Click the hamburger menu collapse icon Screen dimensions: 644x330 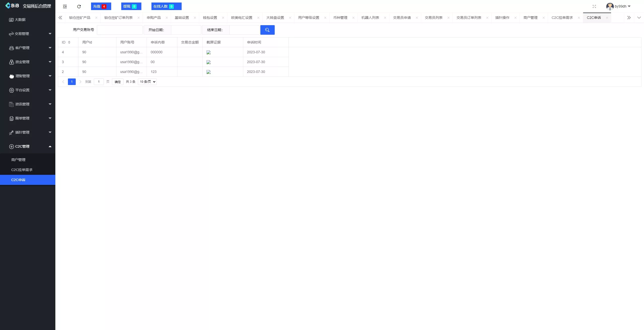[x=65, y=6]
